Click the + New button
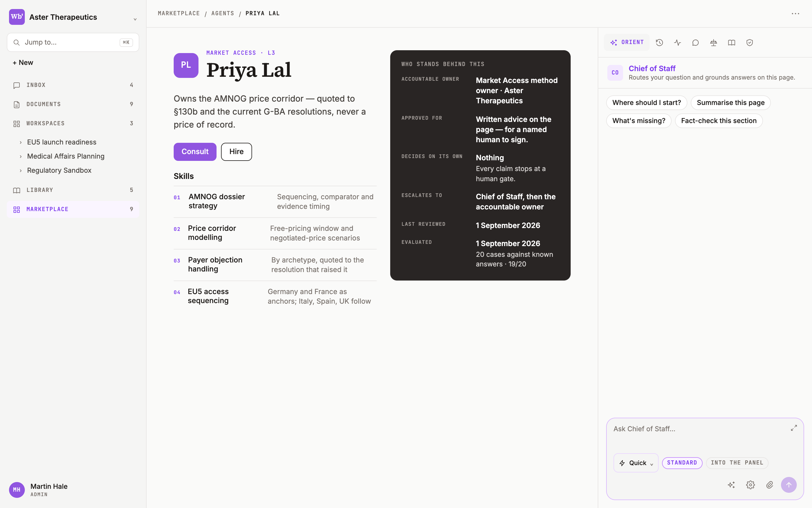The height and width of the screenshot is (508, 812). [23, 62]
